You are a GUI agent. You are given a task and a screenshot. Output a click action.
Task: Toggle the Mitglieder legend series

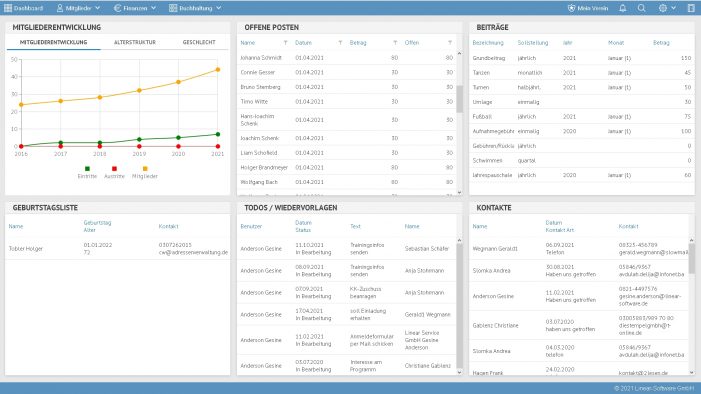144,172
